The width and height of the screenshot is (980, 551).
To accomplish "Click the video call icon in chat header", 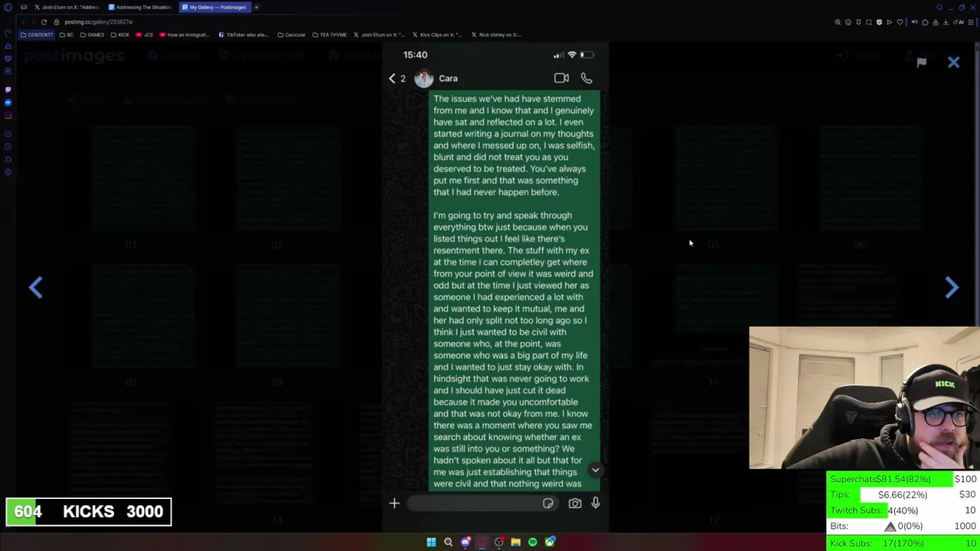I will pyautogui.click(x=561, y=78).
